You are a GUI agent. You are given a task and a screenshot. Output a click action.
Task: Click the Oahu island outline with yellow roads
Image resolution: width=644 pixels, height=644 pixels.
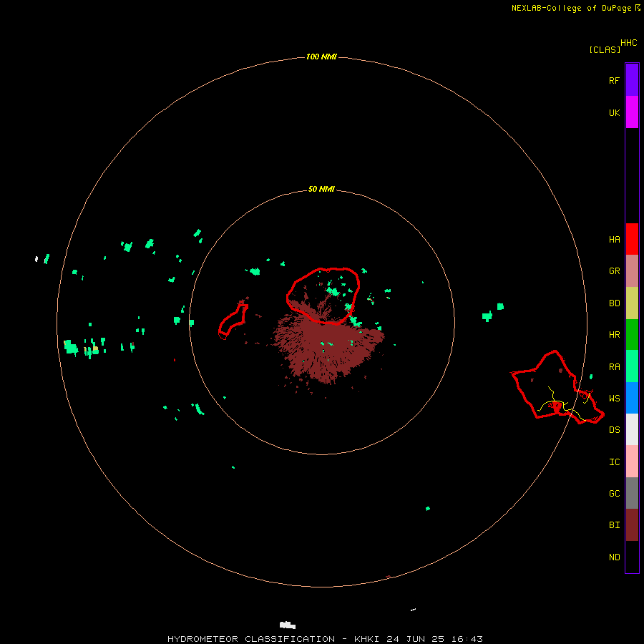click(x=557, y=388)
